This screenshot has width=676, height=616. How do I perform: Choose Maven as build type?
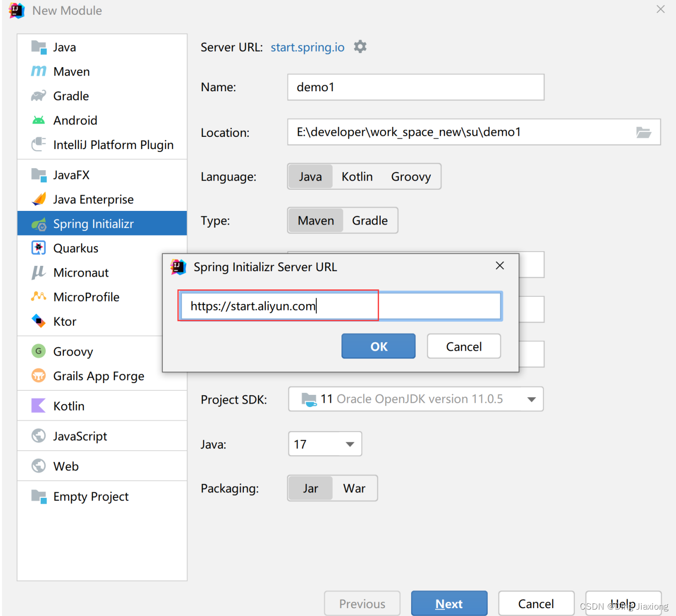316,221
